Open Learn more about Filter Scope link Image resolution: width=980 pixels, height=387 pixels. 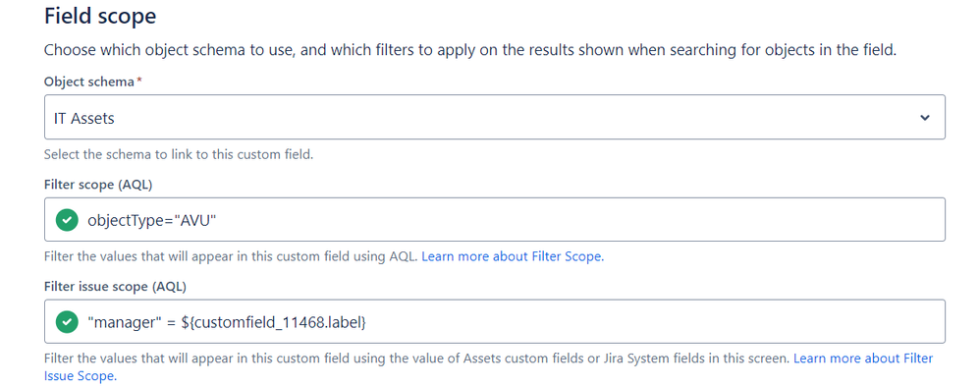[x=513, y=256]
